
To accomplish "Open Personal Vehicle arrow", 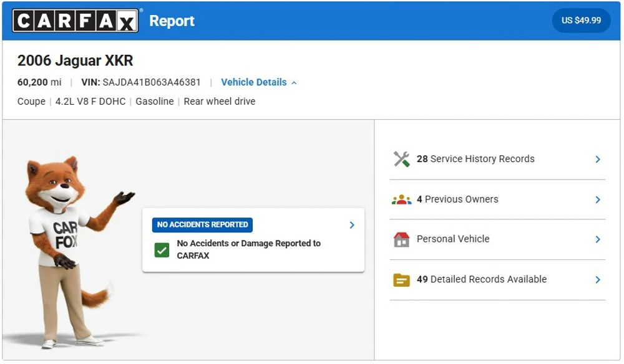I will click(597, 239).
